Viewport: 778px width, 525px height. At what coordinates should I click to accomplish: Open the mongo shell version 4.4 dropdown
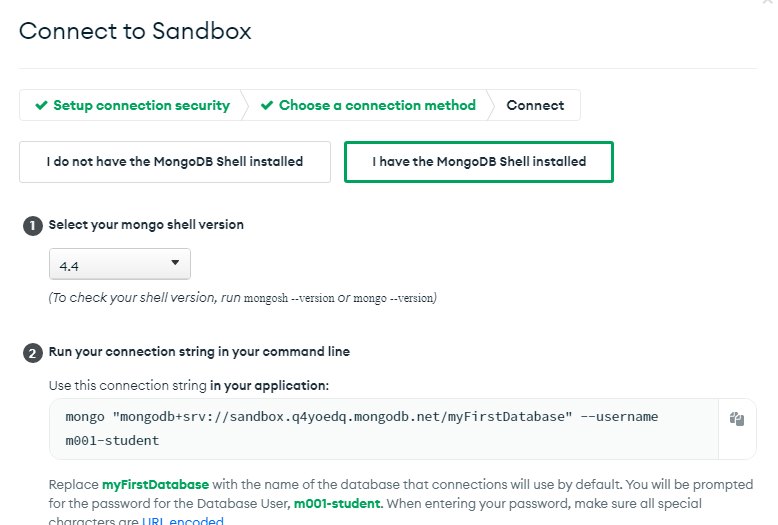(x=120, y=264)
